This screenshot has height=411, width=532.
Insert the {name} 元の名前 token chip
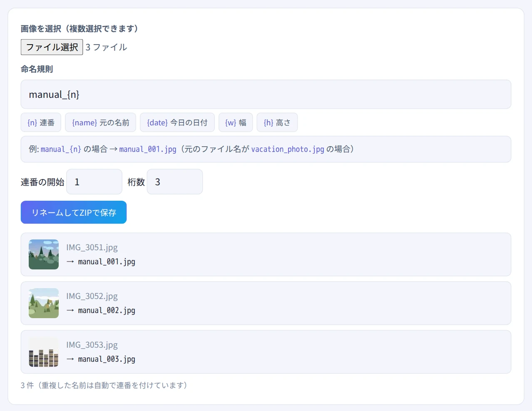coord(101,122)
